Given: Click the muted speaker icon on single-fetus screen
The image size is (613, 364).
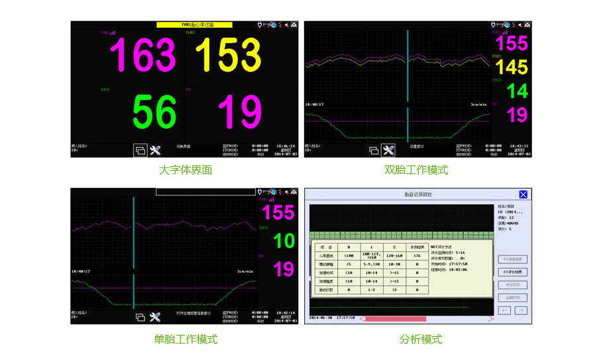Looking at the screenshot, I should point(287,192).
